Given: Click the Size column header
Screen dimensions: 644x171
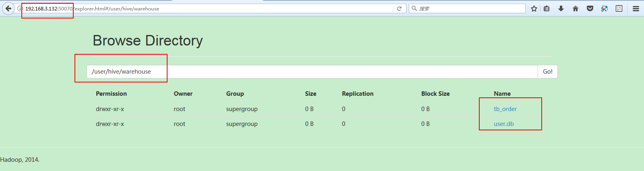Looking at the screenshot, I should (311, 94).
